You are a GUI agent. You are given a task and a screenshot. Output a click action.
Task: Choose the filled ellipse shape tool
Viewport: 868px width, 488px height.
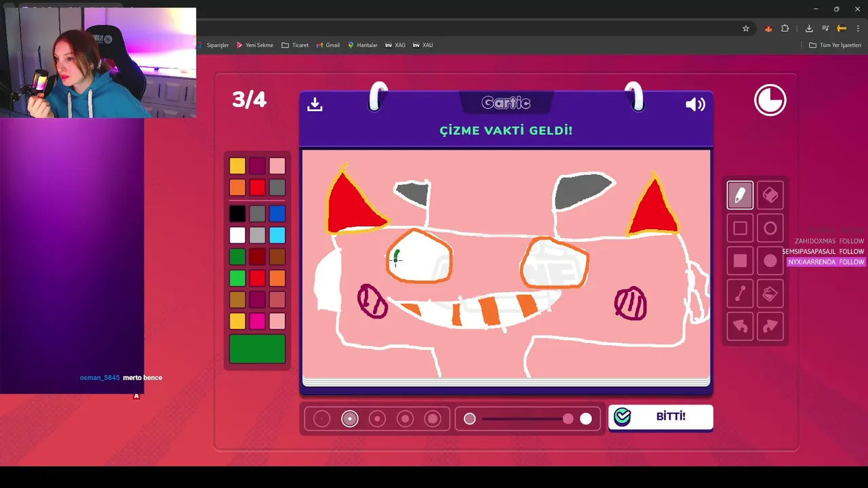(x=770, y=261)
